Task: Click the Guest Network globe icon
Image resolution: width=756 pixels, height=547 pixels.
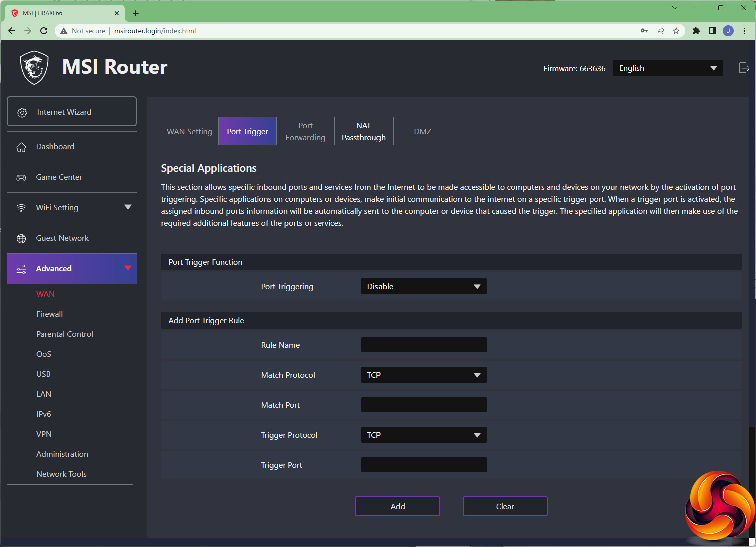Action: coord(21,239)
